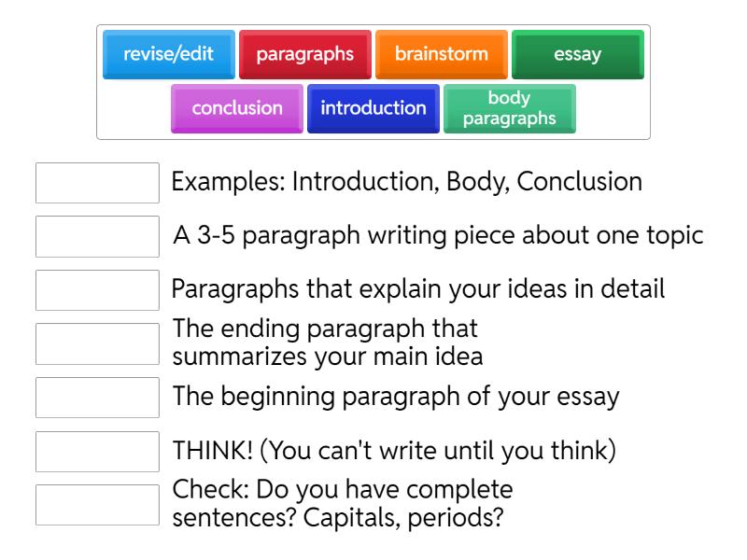
Task: Select the paragraphs word tile
Action: pyautogui.click(x=304, y=54)
